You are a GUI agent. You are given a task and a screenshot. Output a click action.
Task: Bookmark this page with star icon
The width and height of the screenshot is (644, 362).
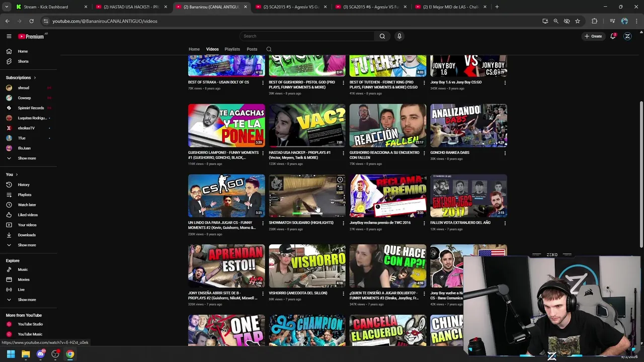coord(578,21)
